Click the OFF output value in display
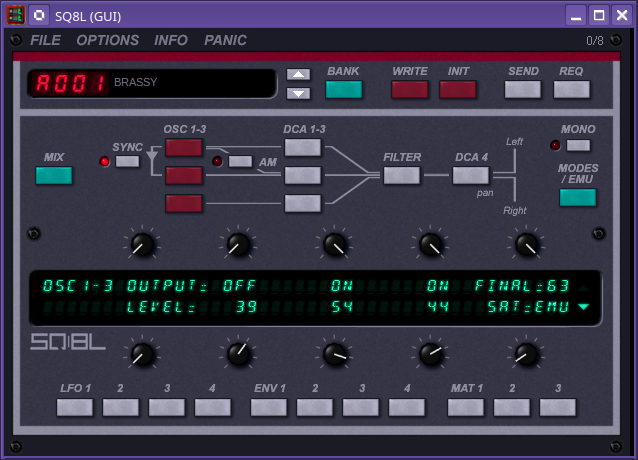This screenshot has width=638, height=460. 239,286
